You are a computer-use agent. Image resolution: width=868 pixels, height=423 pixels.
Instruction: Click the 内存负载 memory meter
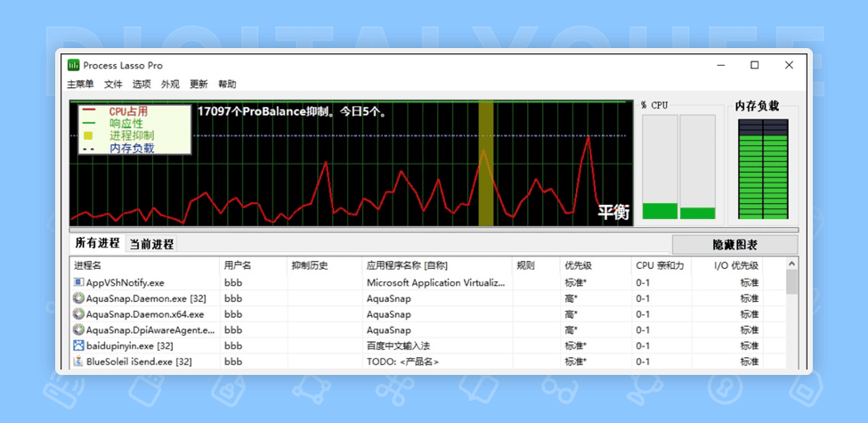click(x=763, y=169)
